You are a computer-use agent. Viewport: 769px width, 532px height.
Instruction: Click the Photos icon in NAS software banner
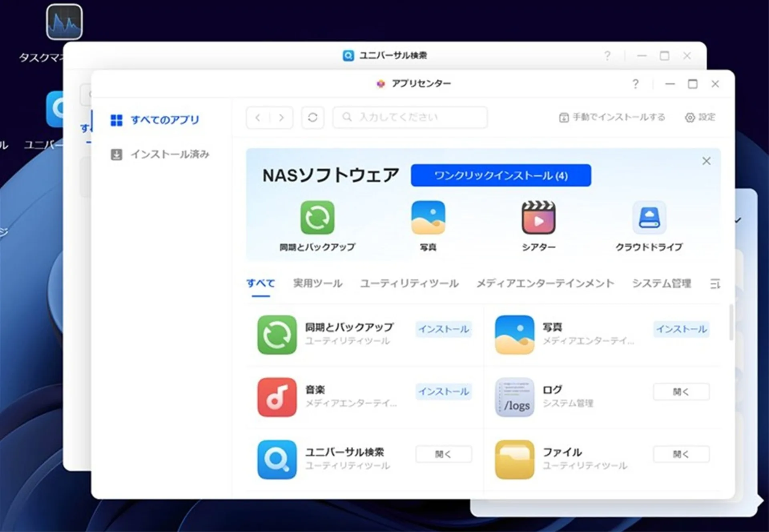[428, 217]
